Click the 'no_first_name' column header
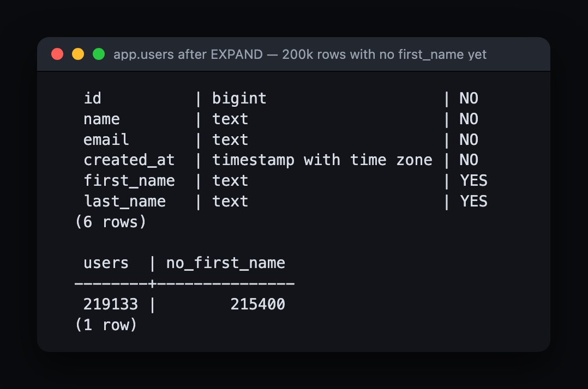588x389 pixels. [x=225, y=263]
